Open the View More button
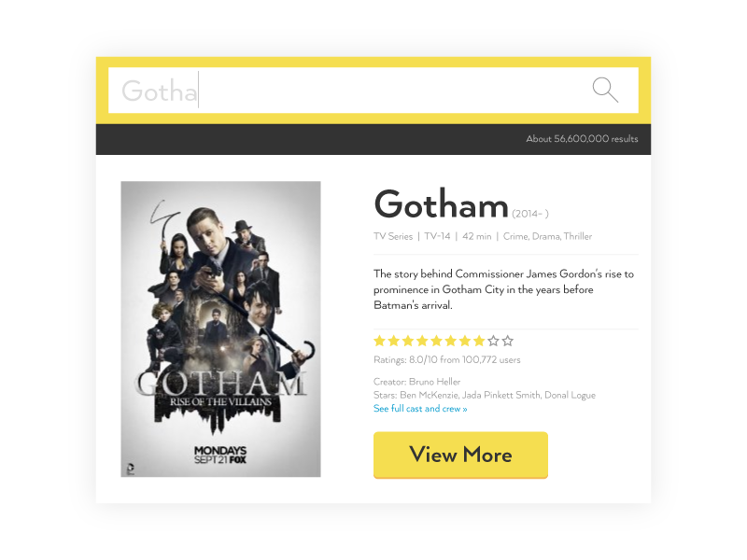This screenshot has height=560, width=747. click(460, 455)
